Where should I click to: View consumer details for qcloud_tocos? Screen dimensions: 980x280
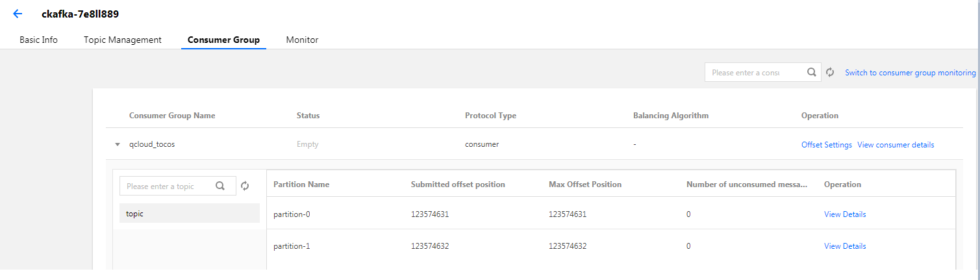pos(896,145)
